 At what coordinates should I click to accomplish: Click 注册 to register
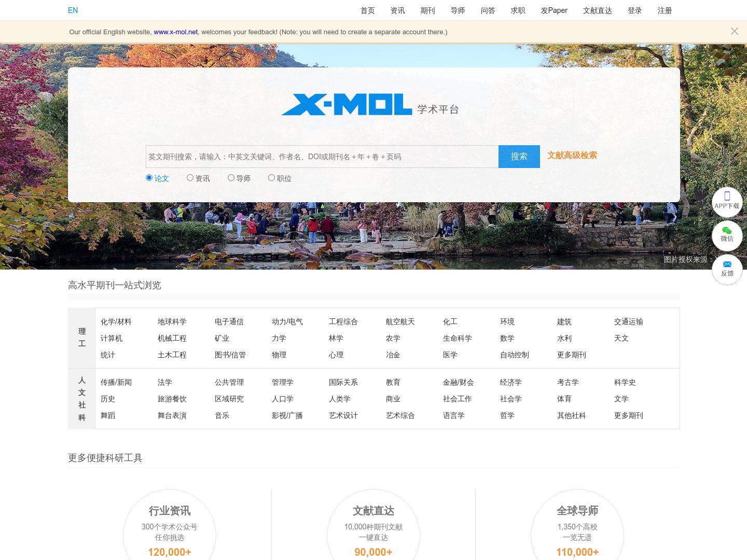(x=665, y=10)
